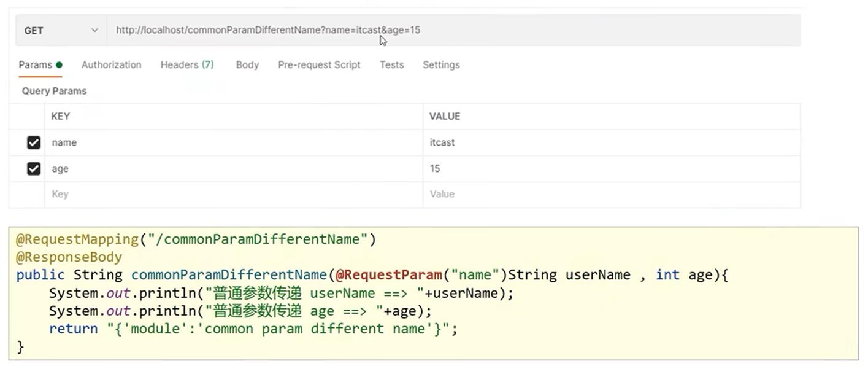The width and height of the screenshot is (868, 366).
Task: Click the empty Value placeholder field
Action: [x=612, y=194]
